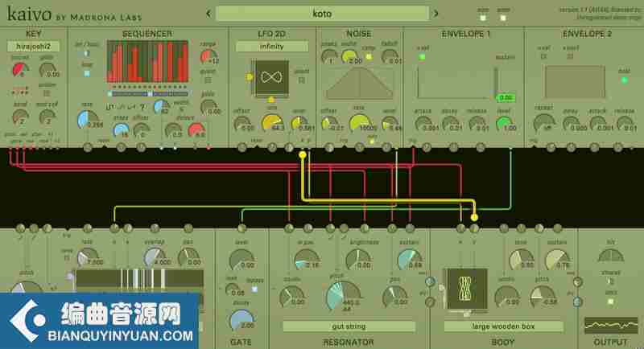
Task: Click the Sequencer range knob showing +12
Action: pyautogui.click(x=208, y=56)
